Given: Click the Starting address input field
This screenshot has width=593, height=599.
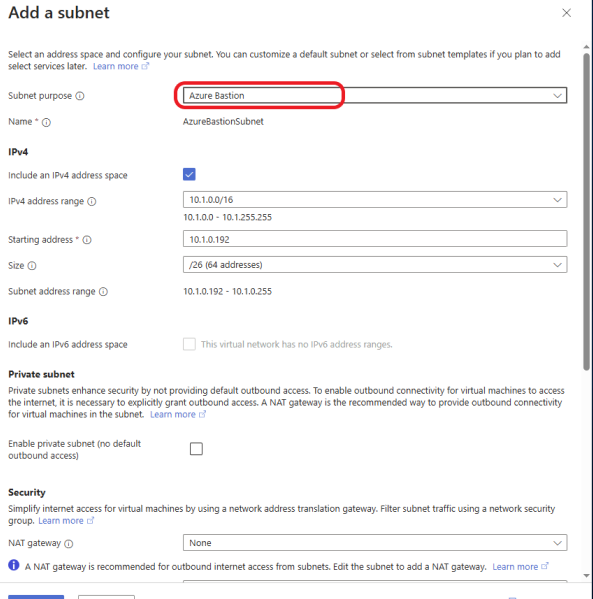Looking at the screenshot, I should click(375, 239).
